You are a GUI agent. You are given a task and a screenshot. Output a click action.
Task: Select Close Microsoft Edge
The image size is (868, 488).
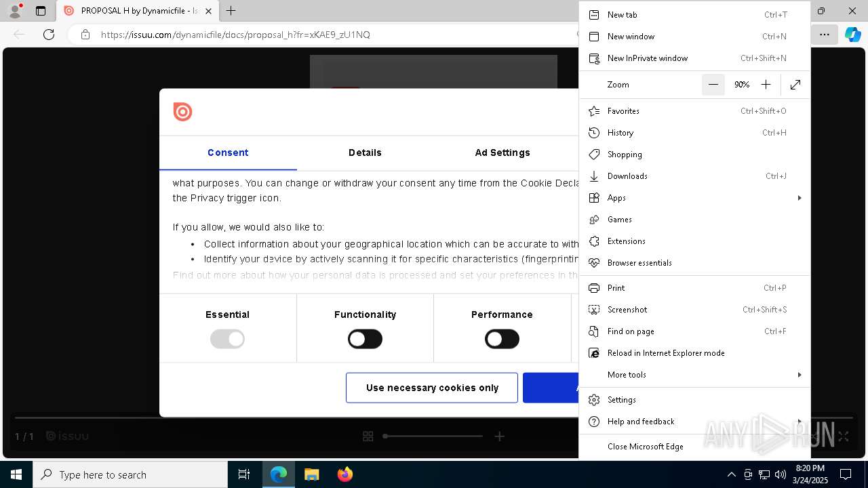[694, 447]
